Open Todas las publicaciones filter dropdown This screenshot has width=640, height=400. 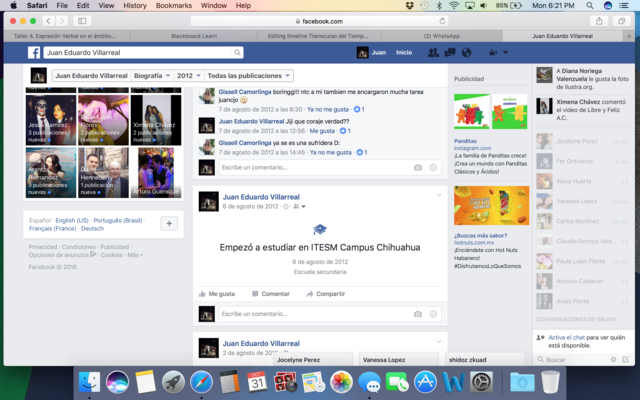pyautogui.click(x=248, y=76)
